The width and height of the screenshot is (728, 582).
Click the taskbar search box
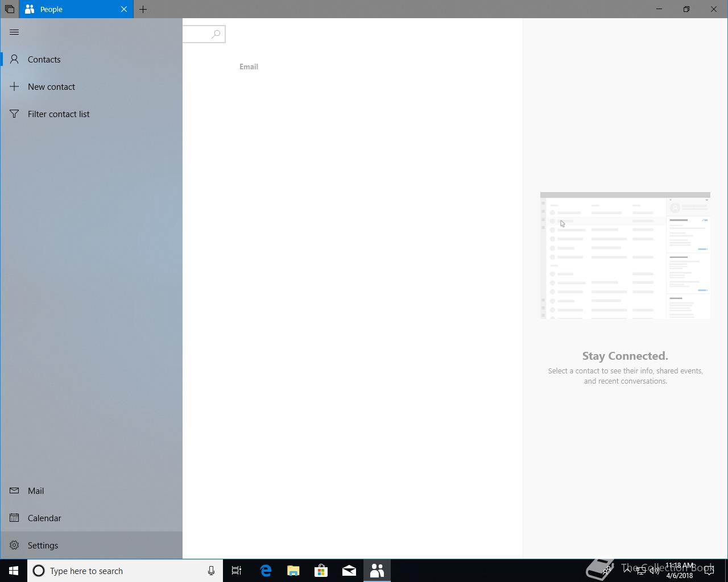pyautogui.click(x=125, y=571)
